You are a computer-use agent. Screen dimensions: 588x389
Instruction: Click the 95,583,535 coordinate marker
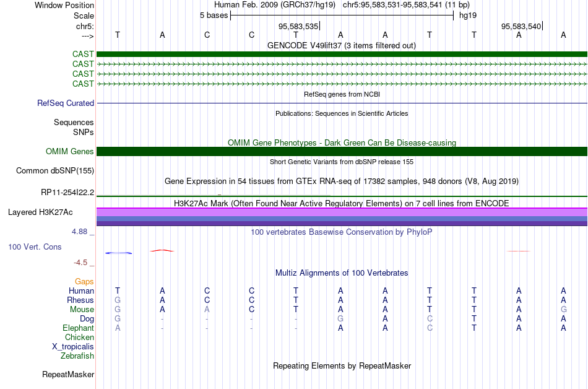[x=298, y=26]
